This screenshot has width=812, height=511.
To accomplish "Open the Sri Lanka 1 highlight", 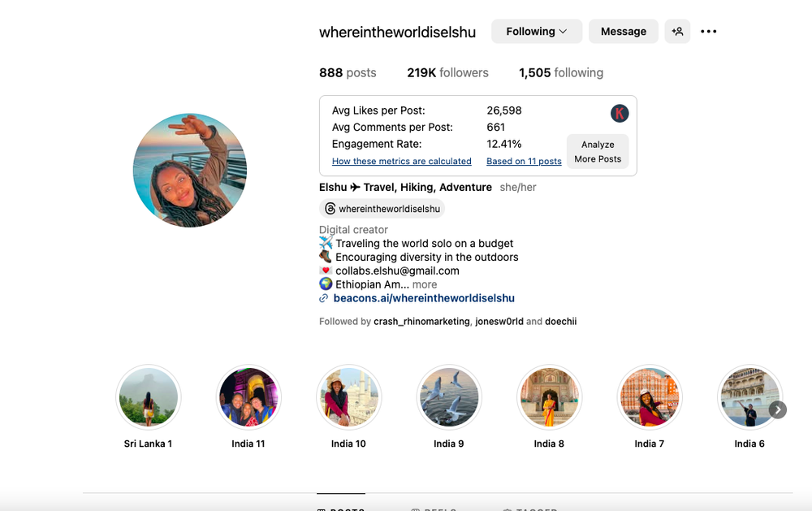I will pyautogui.click(x=148, y=398).
